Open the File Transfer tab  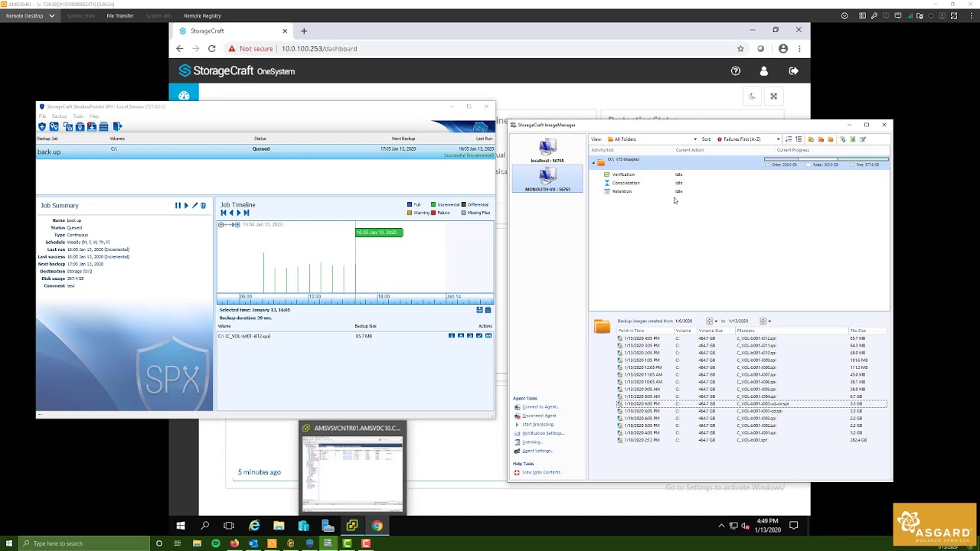click(120, 15)
